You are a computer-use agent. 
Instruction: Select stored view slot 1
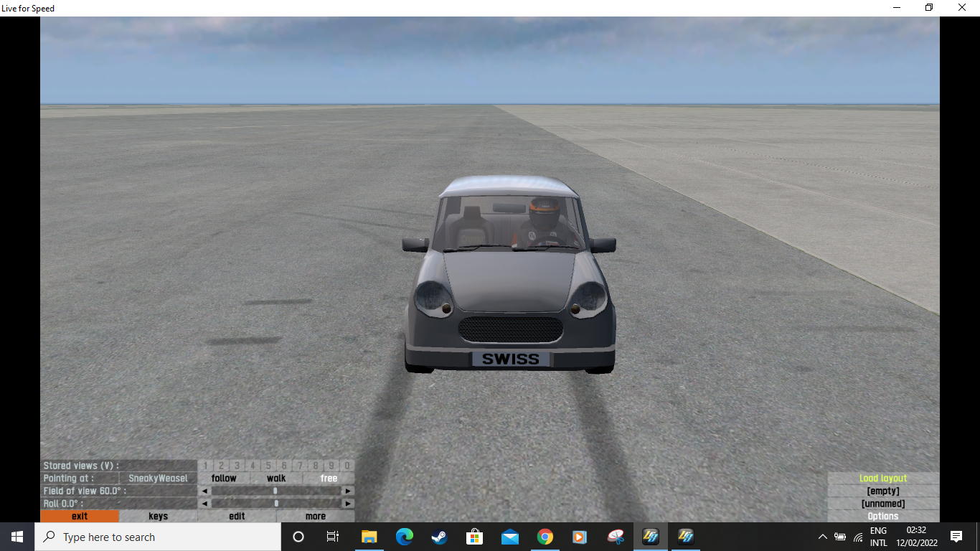pyautogui.click(x=206, y=466)
